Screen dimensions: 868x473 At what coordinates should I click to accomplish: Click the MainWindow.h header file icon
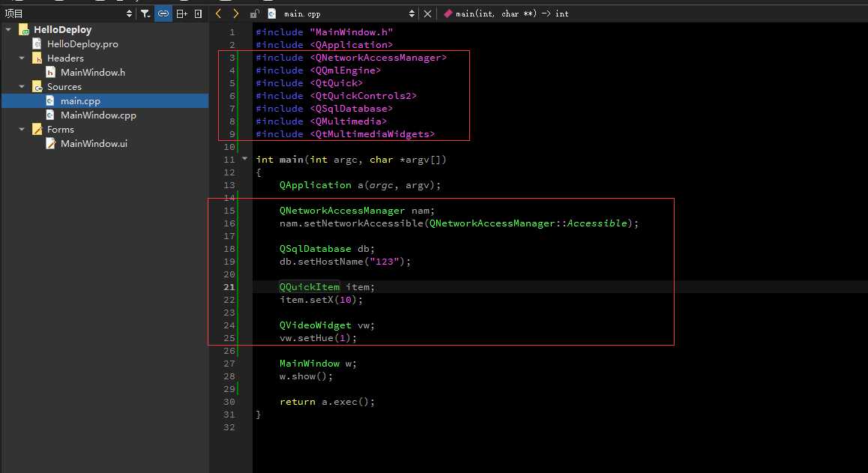(50, 73)
